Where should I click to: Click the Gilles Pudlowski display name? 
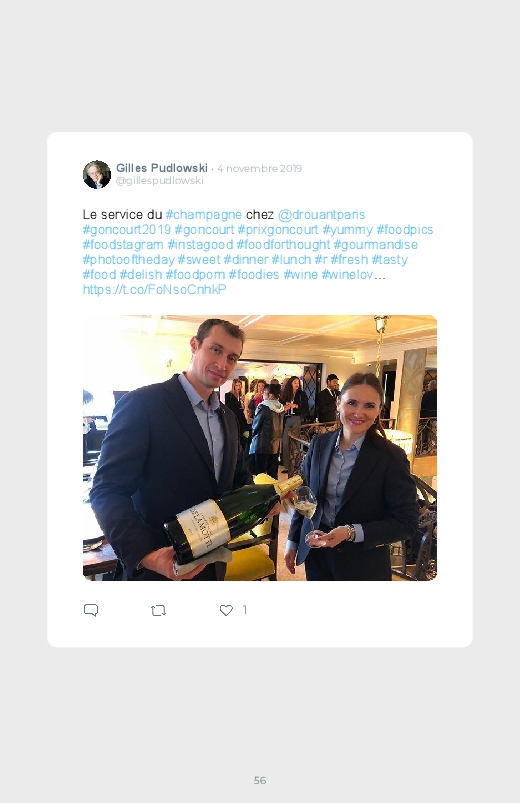click(161, 168)
